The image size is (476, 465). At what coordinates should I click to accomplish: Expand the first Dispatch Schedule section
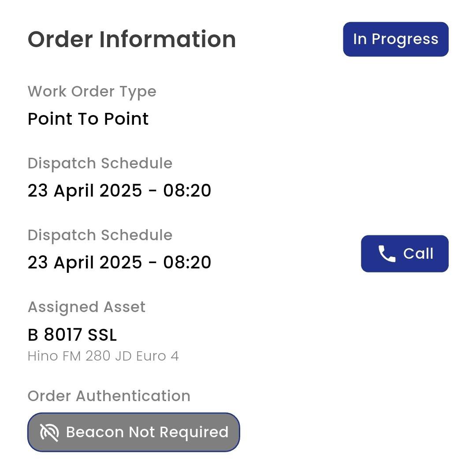(x=100, y=163)
